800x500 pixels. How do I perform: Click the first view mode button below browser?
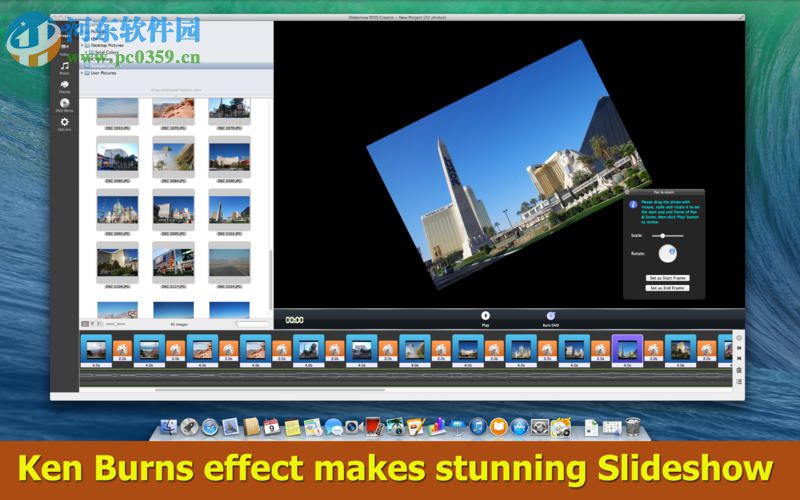[x=86, y=324]
